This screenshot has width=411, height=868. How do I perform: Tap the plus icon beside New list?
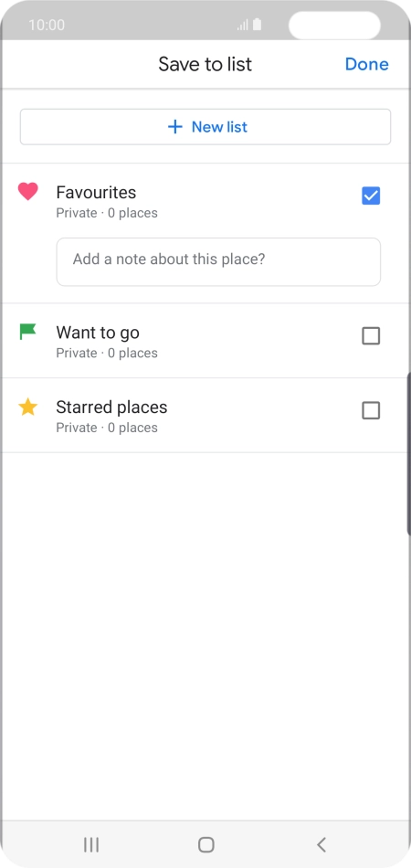tap(174, 127)
